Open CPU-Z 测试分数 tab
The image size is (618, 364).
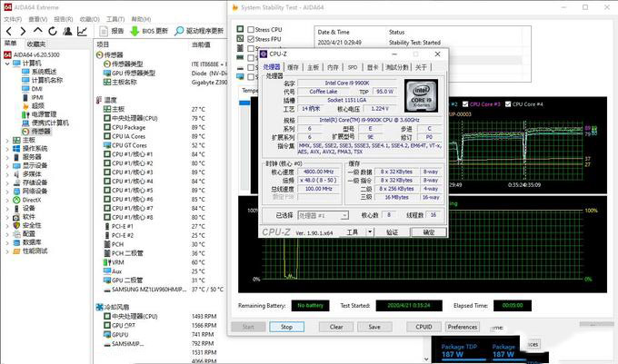point(397,67)
